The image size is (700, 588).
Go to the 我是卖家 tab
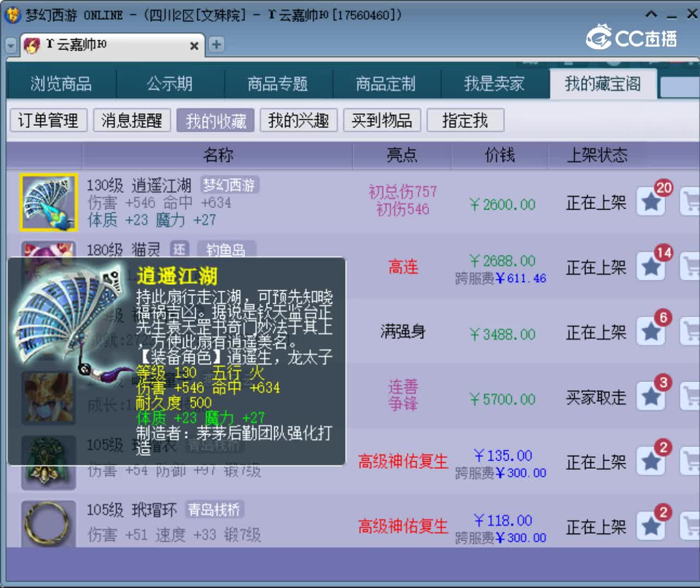pyautogui.click(x=494, y=84)
